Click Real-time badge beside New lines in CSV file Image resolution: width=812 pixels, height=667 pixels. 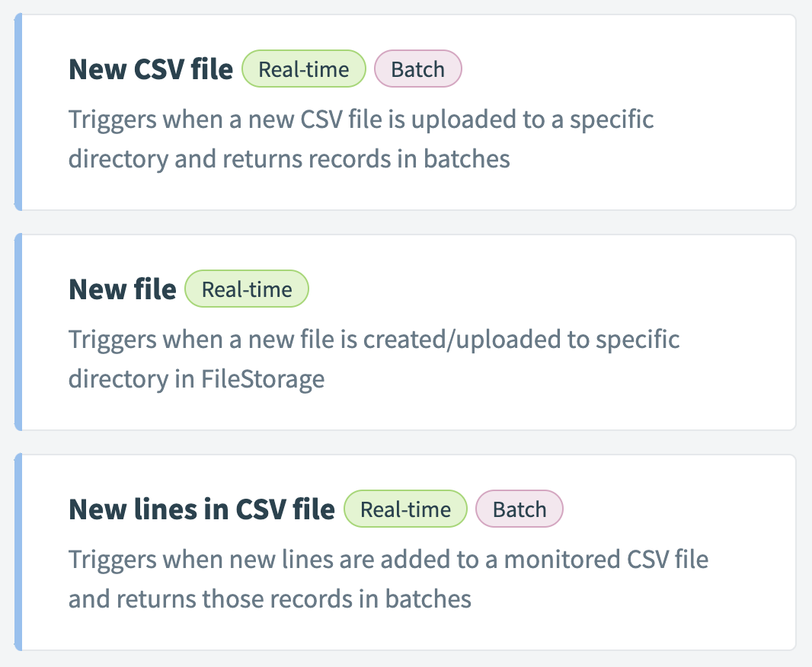[405, 509]
